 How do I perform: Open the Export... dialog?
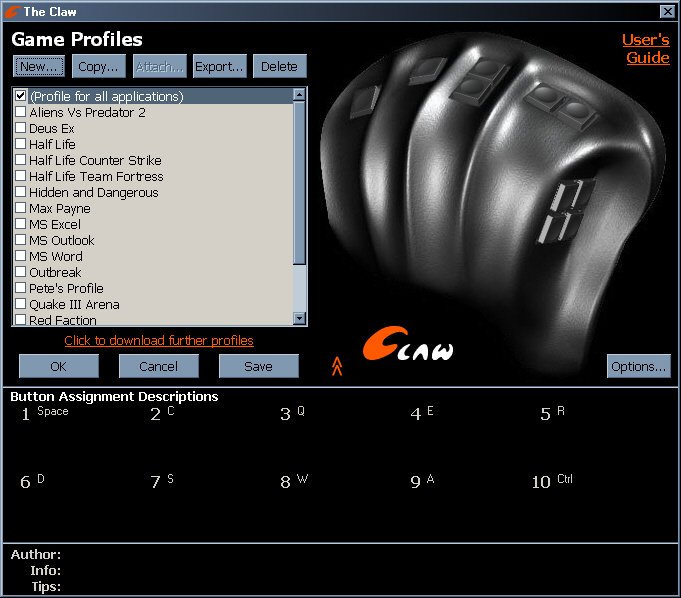point(219,67)
